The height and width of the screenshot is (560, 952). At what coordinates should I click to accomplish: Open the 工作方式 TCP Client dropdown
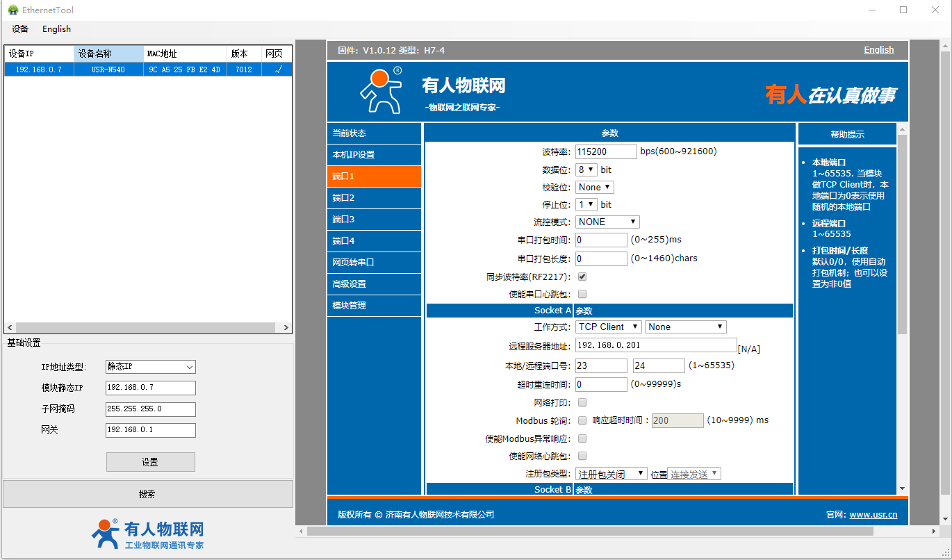point(609,327)
